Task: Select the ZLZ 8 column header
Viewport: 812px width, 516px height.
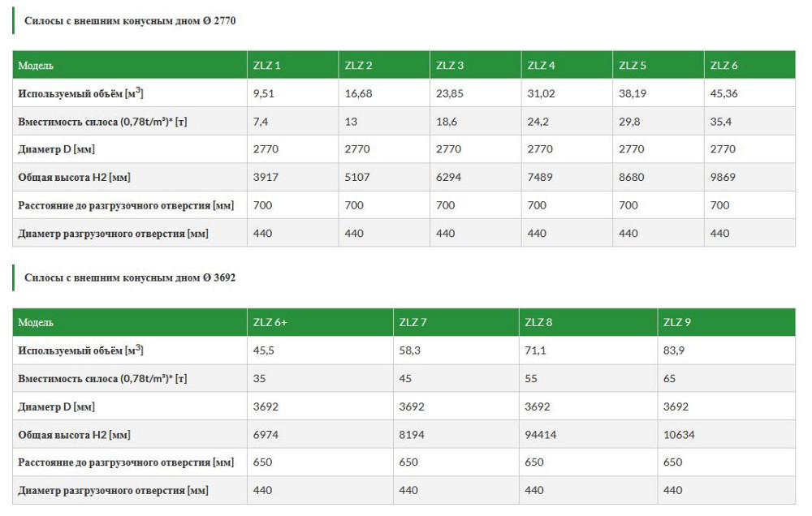Action: coord(539,323)
